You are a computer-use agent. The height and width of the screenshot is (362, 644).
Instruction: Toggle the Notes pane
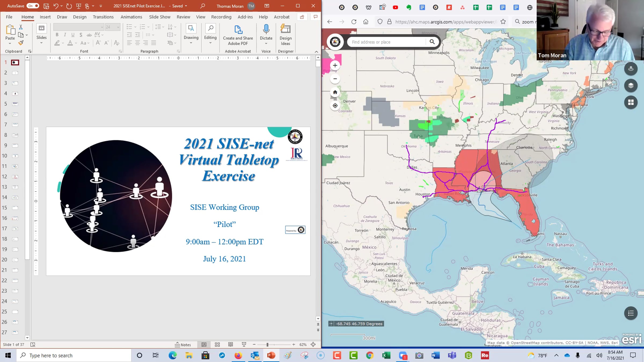183,345
